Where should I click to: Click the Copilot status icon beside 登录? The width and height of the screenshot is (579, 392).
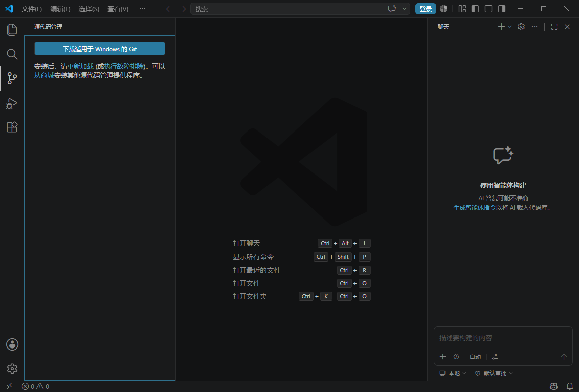point(443,9)
